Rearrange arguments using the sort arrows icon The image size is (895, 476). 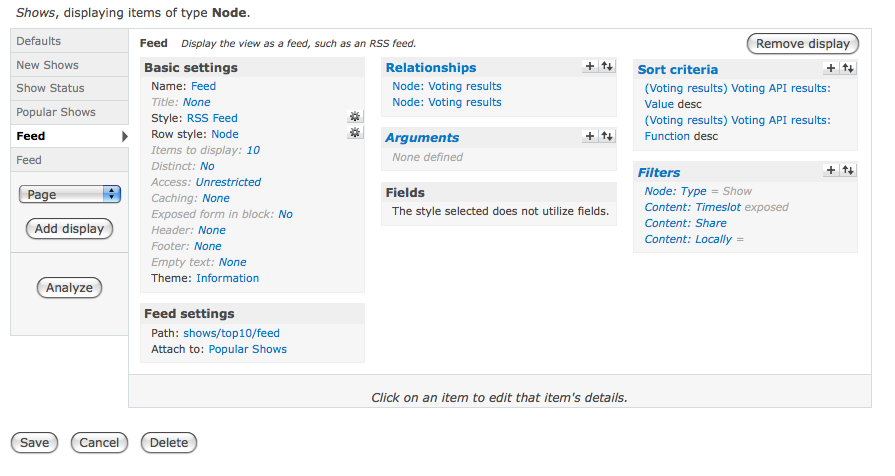coord(607,136)
